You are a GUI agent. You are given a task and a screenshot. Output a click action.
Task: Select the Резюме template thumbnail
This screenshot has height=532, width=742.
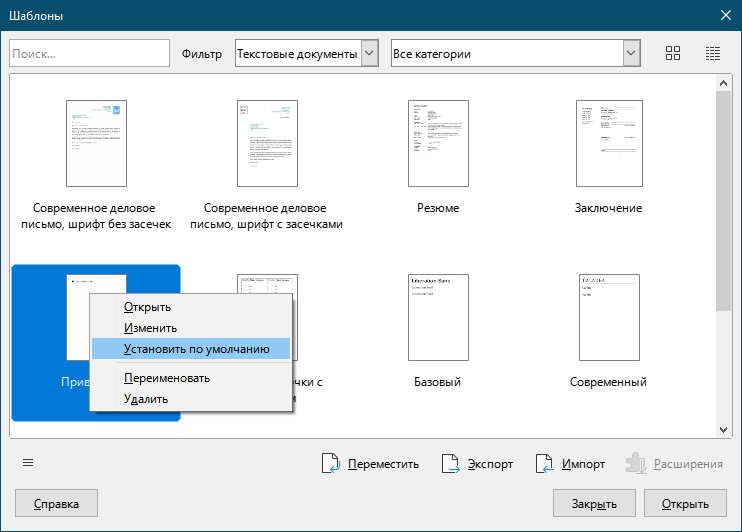[x=438, y=143]
